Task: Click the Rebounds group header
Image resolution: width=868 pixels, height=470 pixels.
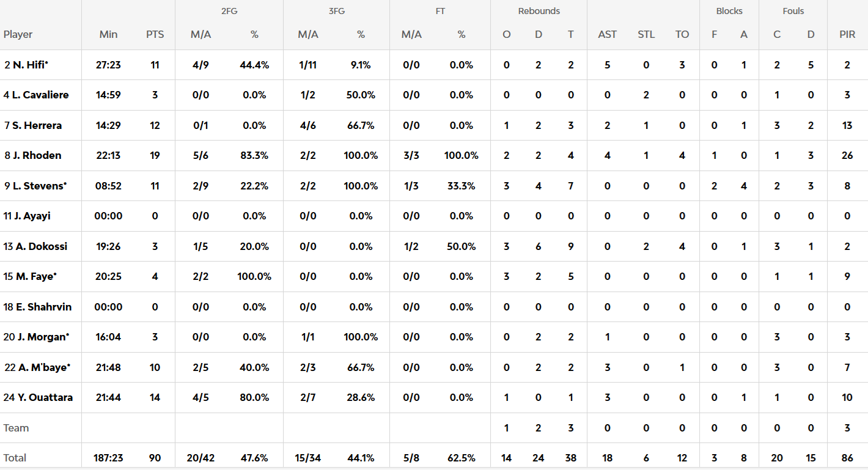Action: click(539, 11)
